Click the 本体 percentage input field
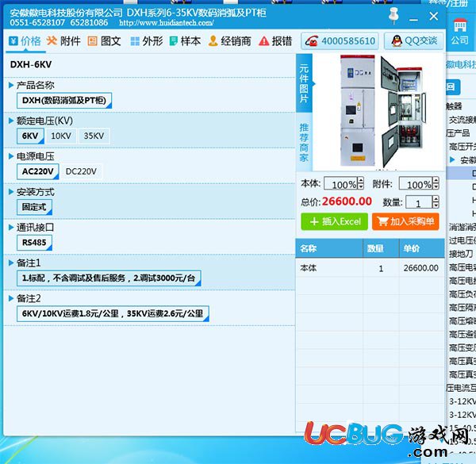The height and width of the screenshot is (464, 476). click(341, 184)
